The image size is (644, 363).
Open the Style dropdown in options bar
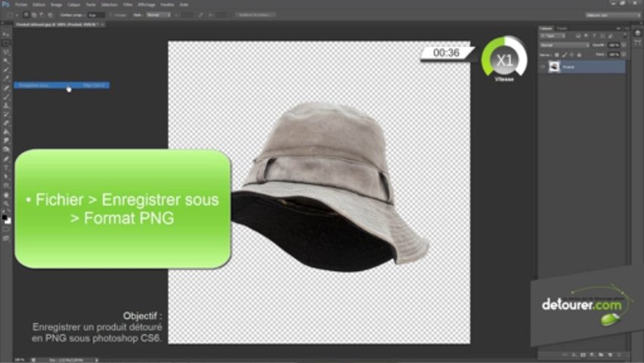coord(159,15)
